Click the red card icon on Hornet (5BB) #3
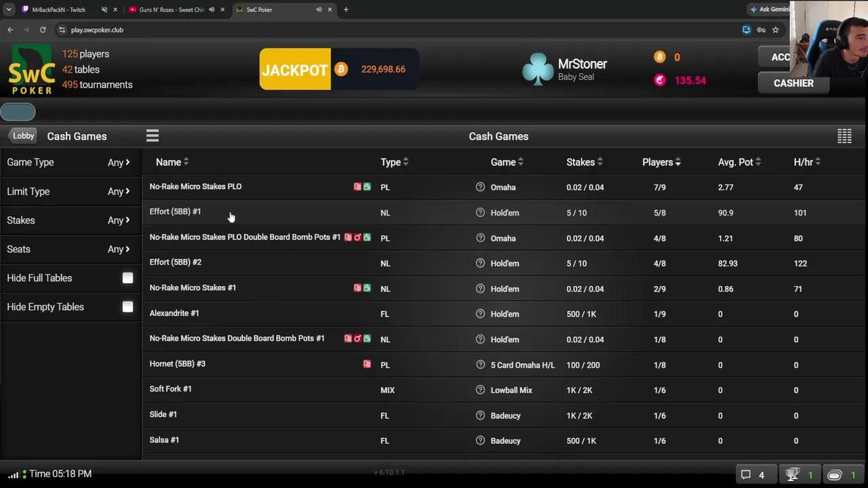 (367, 364)
